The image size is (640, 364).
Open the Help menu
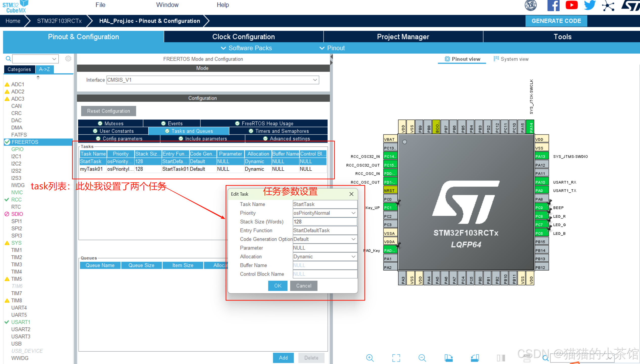pyautogui.click(x=223, y=5)
